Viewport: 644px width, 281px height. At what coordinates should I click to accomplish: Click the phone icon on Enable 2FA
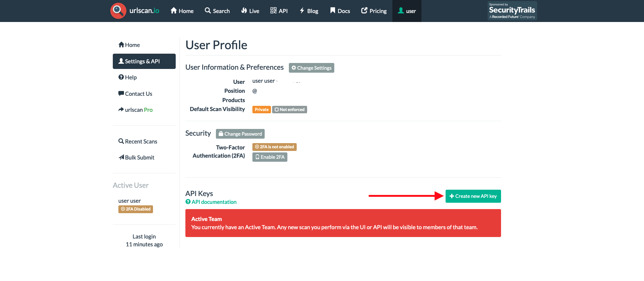(x=257, y=157)
